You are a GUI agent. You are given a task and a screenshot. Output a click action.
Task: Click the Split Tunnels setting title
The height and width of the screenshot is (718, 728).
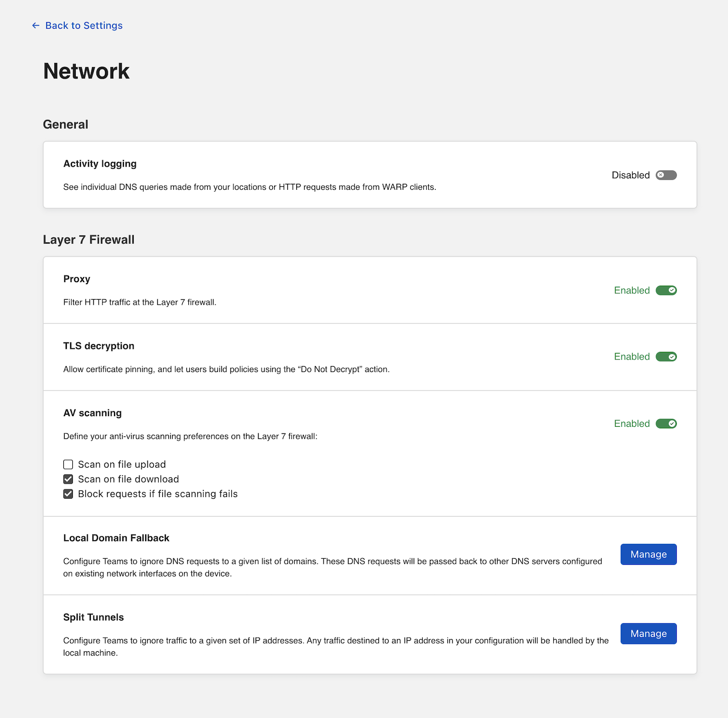(x=93, y=617)
